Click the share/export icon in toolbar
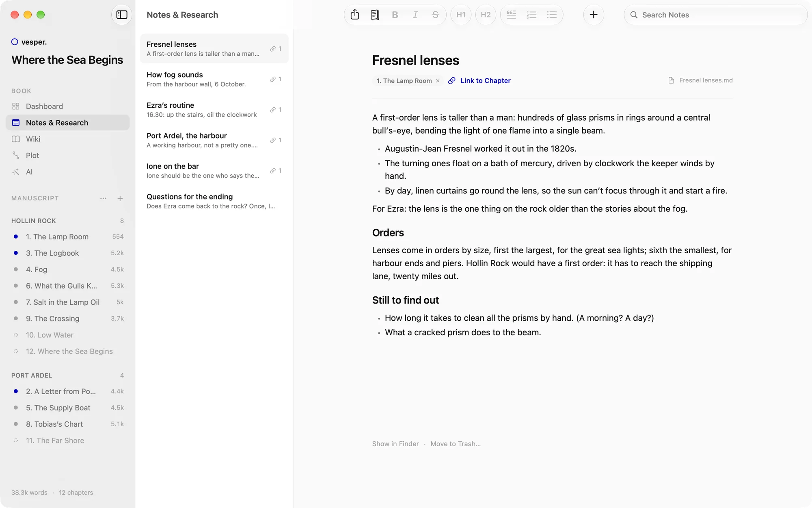This screenshot has height=508, width=812. [355, 15]
